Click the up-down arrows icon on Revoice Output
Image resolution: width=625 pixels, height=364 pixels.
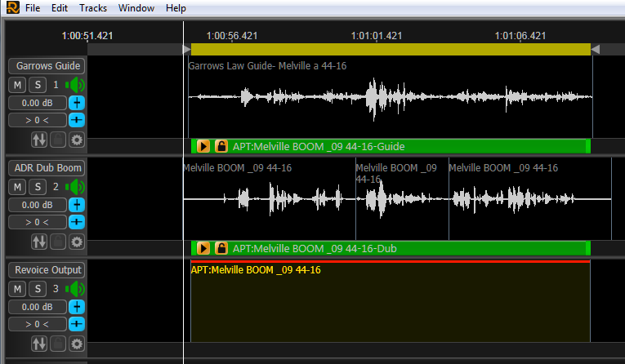click(38, 344)
